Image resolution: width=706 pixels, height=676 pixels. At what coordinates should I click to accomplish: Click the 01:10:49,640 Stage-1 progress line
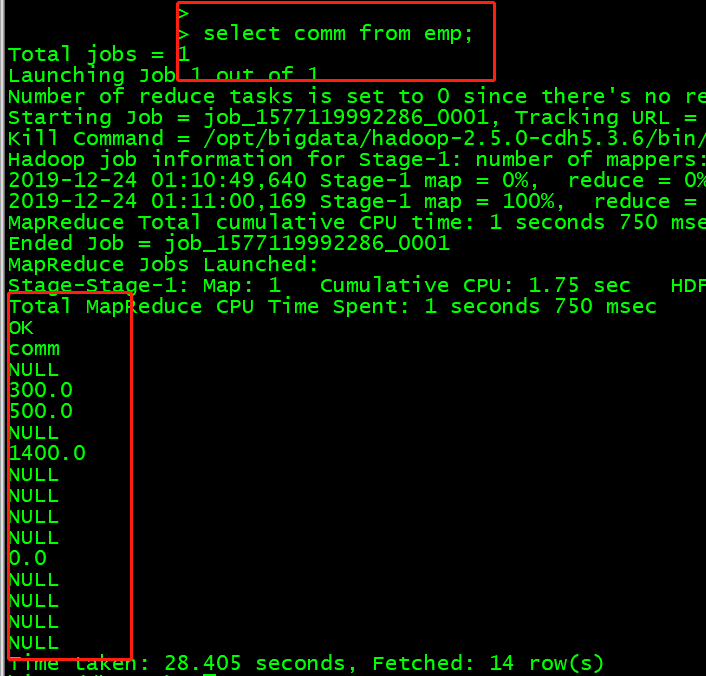pyautogui.click(x=357, y=181)
